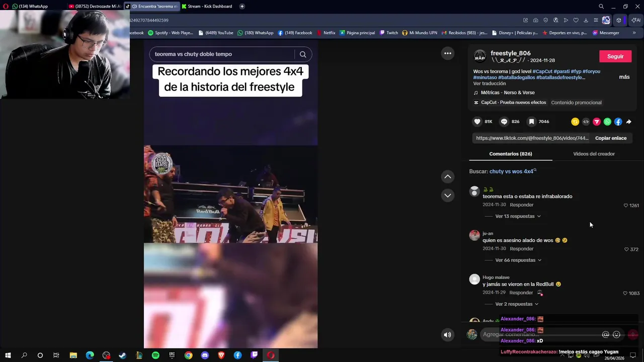
Task: Switch to 'Stream - Kick Dashboard' tab
Action: (x=207, y=7)
